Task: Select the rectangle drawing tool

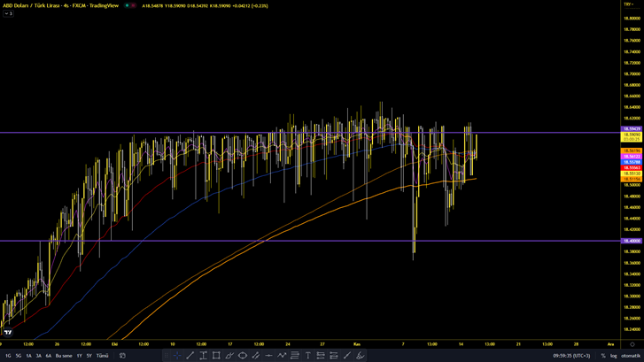Action: (216, 356)
